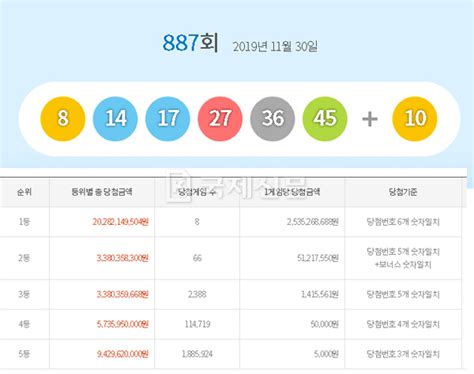Screen dimensions: 474x374
Task: Click the 당첨게임 수 column header
Action: pos(197,192)
